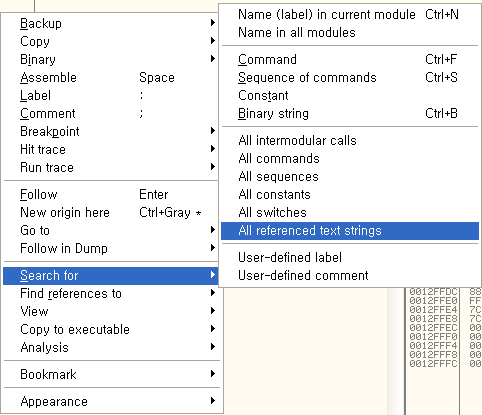This screenshot has width=482, height=415.
Task: Open the Go to submenu
Action: (x=111, y=230)
